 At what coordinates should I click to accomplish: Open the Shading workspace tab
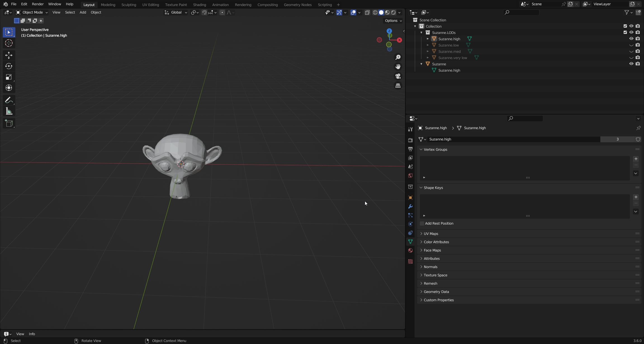[199, 4]
